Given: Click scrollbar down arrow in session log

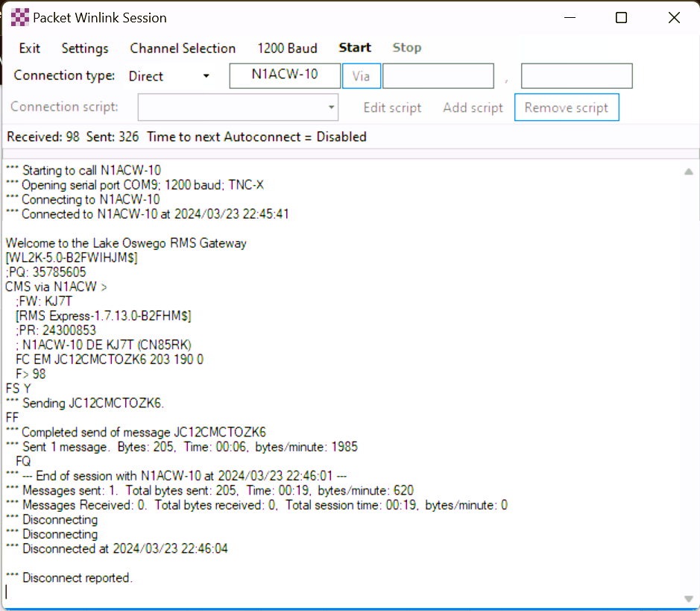Looking at the screenshot, I should click(688, 599).
